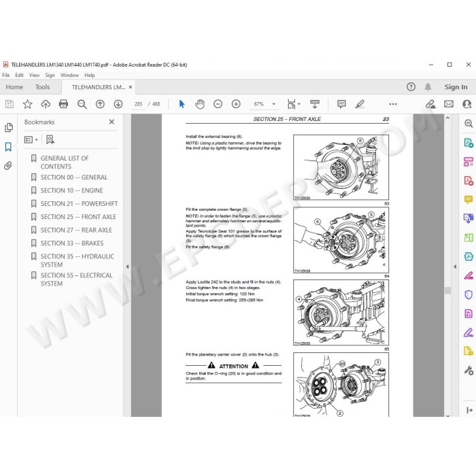The width and height of the screenshot is (476, 476).
Task: Bookmark file with the star icon
Action: tap(27, 104)
